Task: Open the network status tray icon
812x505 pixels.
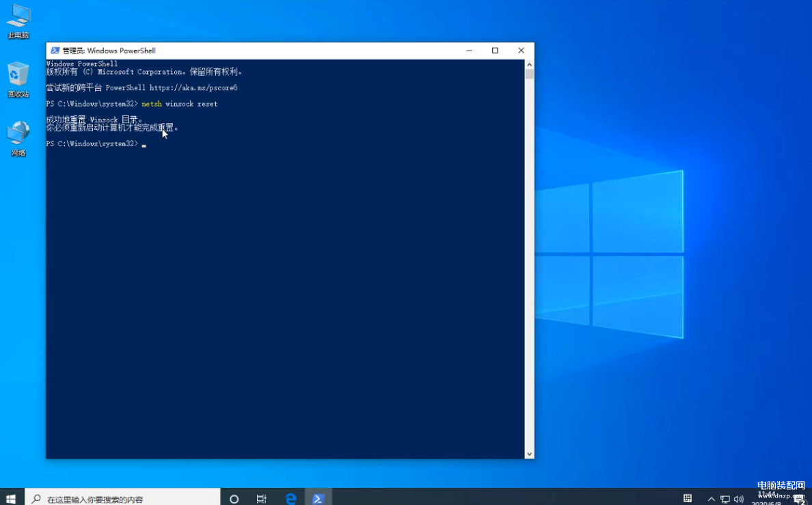Action: click(x=725, y=500)
